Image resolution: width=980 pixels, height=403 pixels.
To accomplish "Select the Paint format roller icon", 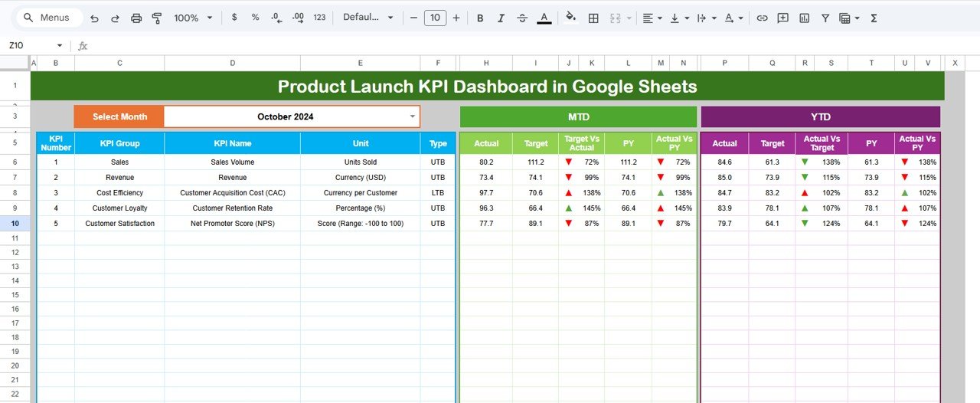I will click(157, 18).
